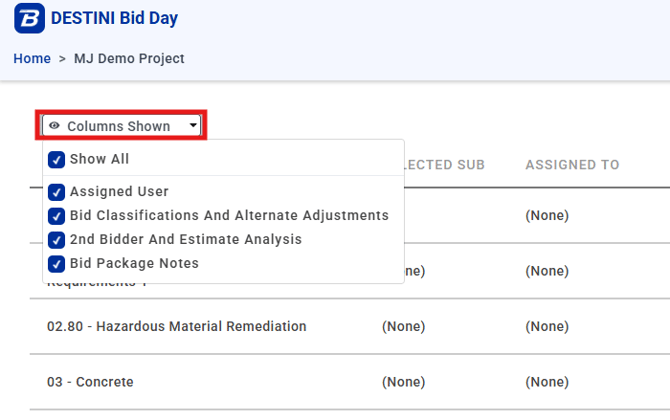Screen dimensions: 670x420
Task: Go to Home in the breadcrumb
Action: [x=32, y=59]
